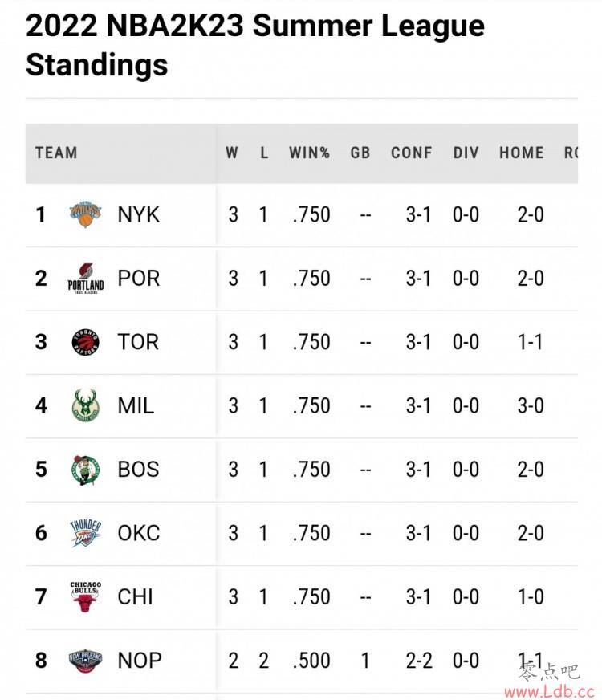Select the Milwaukee Bucks logo
Viewport: 602px width, 700px height.
coord(85,406)
